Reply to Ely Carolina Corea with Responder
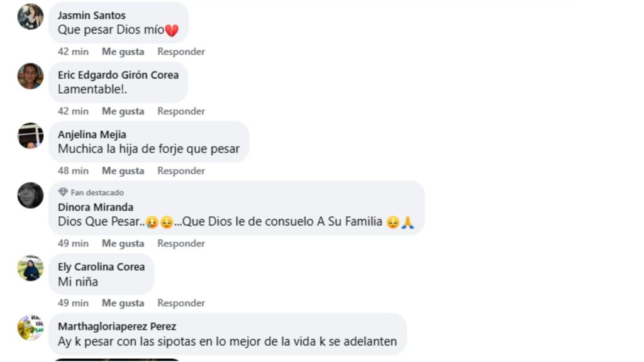Image resolution: width=644 pixels, height=362 pixels. click(x=180, y=303)
